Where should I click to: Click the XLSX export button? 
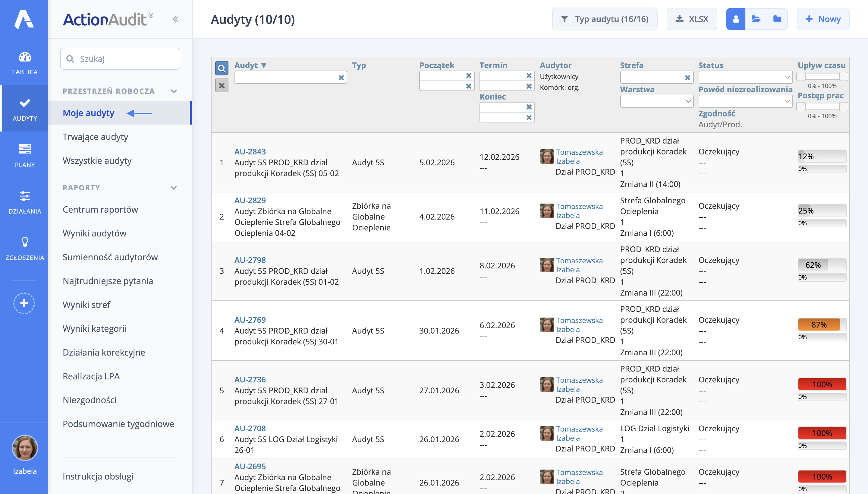coord(692,19)
